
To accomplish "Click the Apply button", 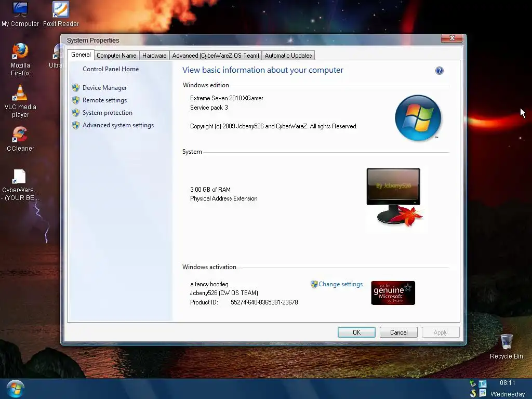I will tap(441, 332).
